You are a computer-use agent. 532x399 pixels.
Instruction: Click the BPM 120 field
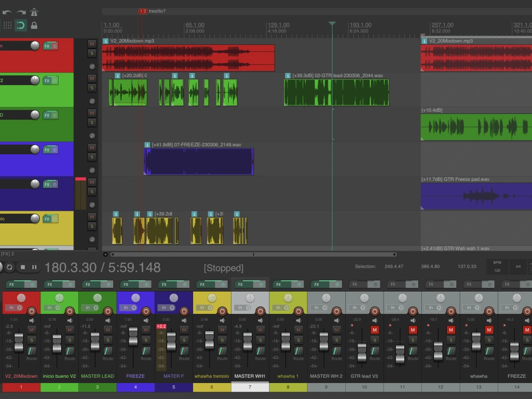(x=497, y=267)
